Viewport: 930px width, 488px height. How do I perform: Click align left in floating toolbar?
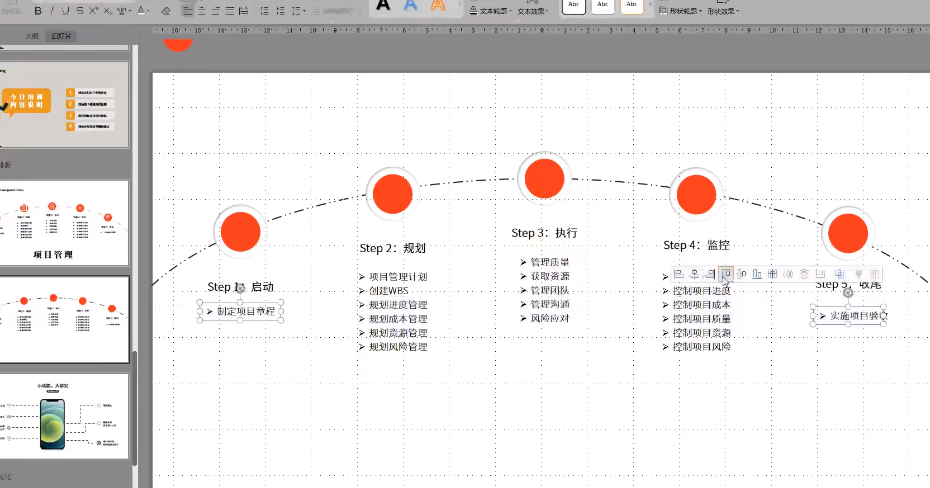coord(679,274)
